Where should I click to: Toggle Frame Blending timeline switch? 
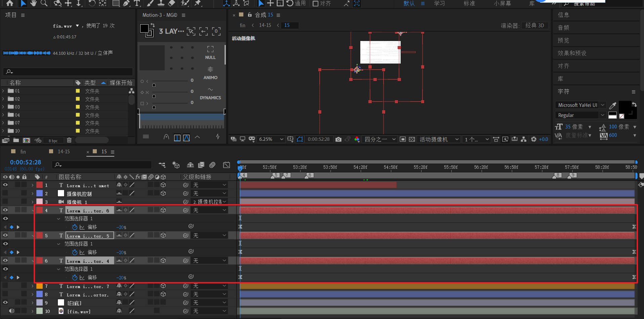pos(201,165)
